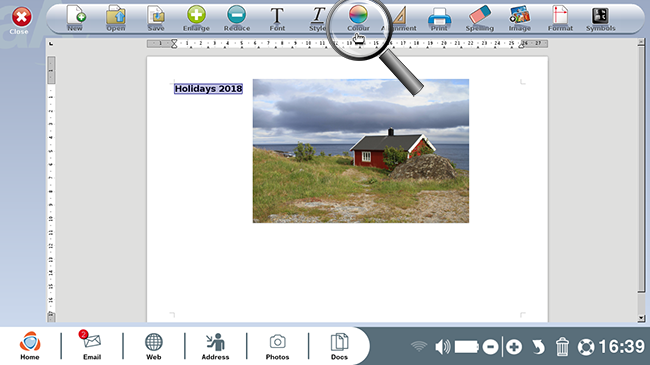
Task: Open the Symbols panel
Action: tap(600, 19)
